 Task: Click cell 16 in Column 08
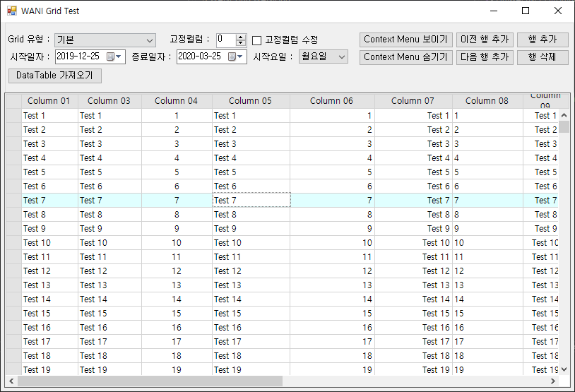tap(487, 328)
